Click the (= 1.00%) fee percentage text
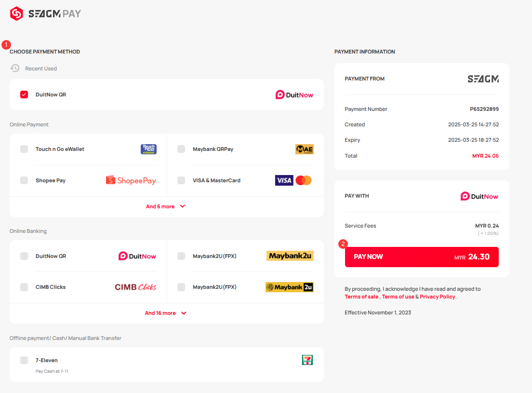Image resolution: width=532 pixels, height=393 pixels. click(488, 233)
